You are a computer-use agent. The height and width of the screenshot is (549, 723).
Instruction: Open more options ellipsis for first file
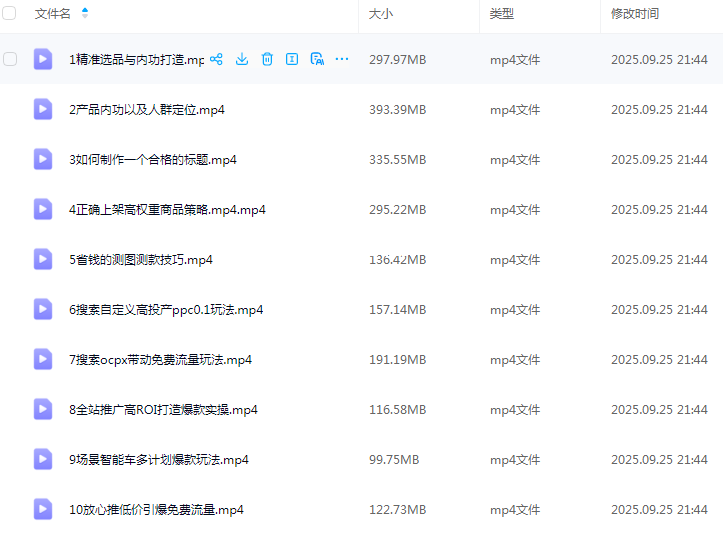(x=342, y=60)
